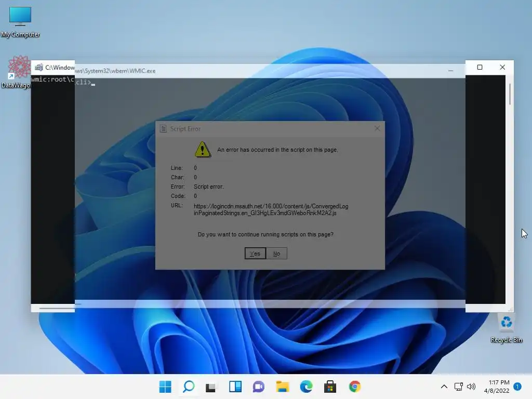Click the WMIC.exe title bar path
Screen dimensions: 532x399
[100, 69]
